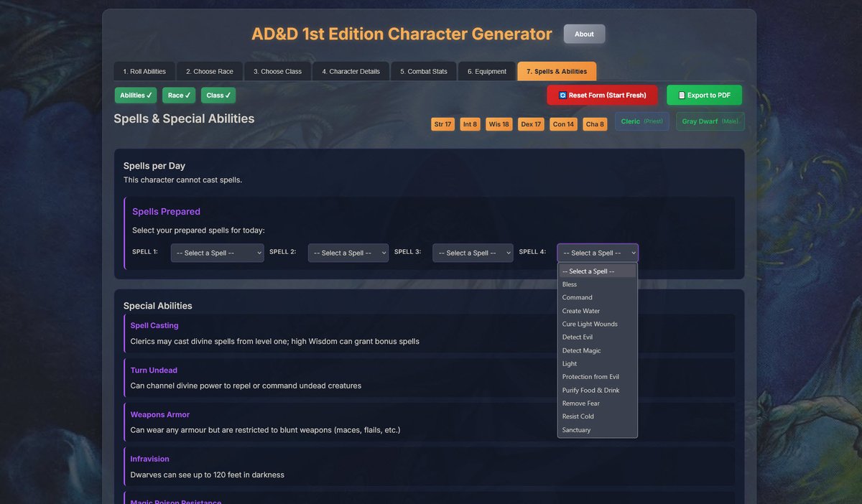Click the Cleric (Priest) class badge
862x504 pixels.
642,121
